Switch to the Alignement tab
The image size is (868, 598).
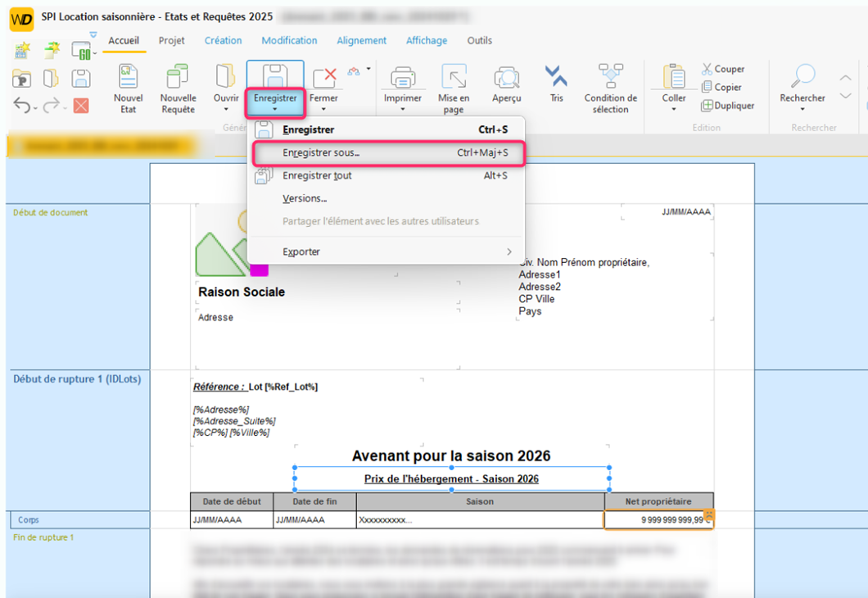coord(361,40)
